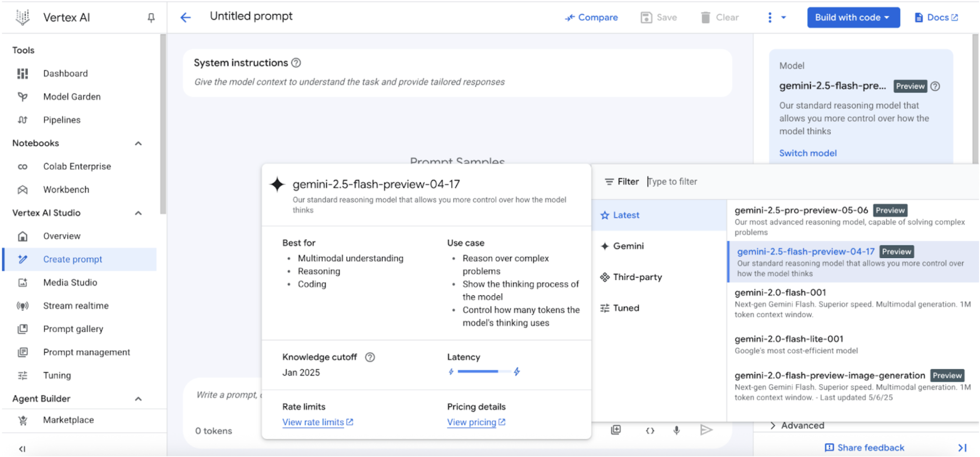Open Pipelines
This screenshot has height=457, width=980.
[62, 120]
